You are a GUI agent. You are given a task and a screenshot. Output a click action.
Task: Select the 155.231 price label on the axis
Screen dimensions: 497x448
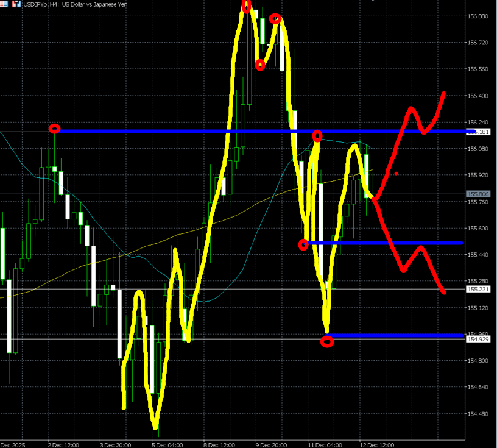pos(478,290)
